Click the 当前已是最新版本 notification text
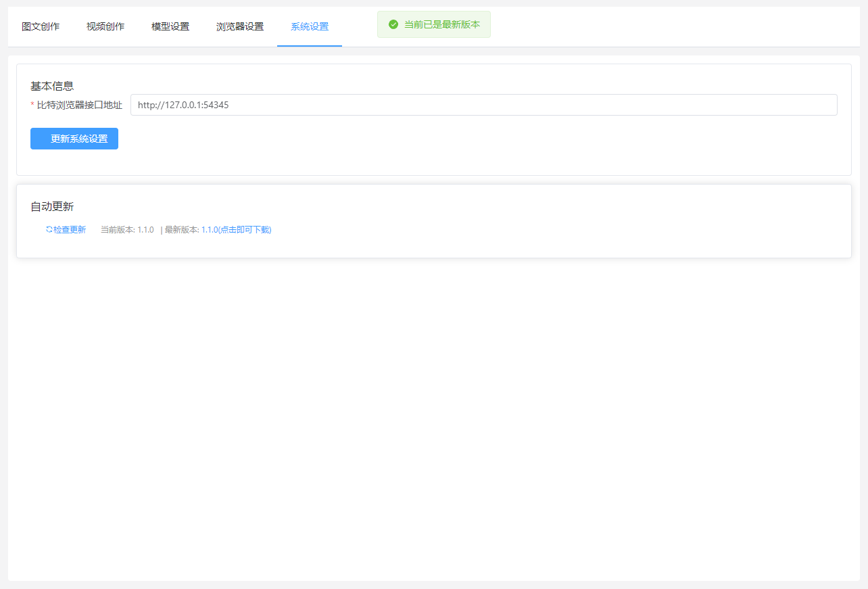Image resolution: width=868 pixels, height=589 pixels. click(x=441, y=24)
